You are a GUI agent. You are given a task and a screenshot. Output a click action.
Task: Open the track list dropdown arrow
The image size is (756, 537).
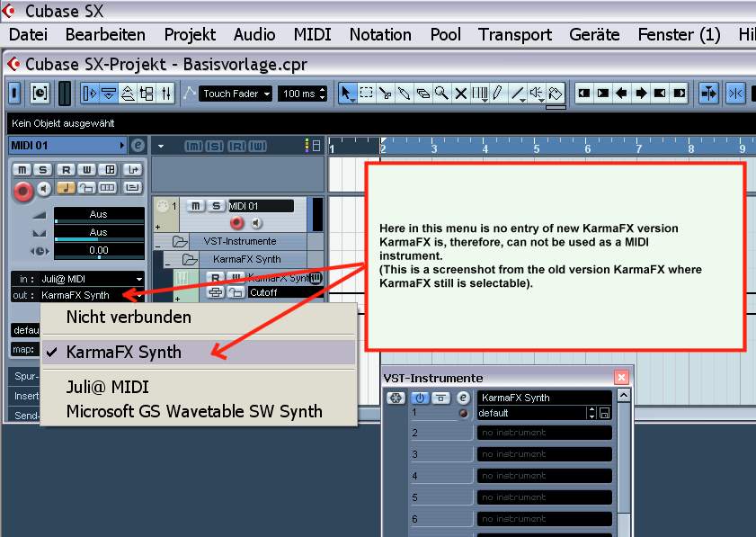tap(161, 146)
